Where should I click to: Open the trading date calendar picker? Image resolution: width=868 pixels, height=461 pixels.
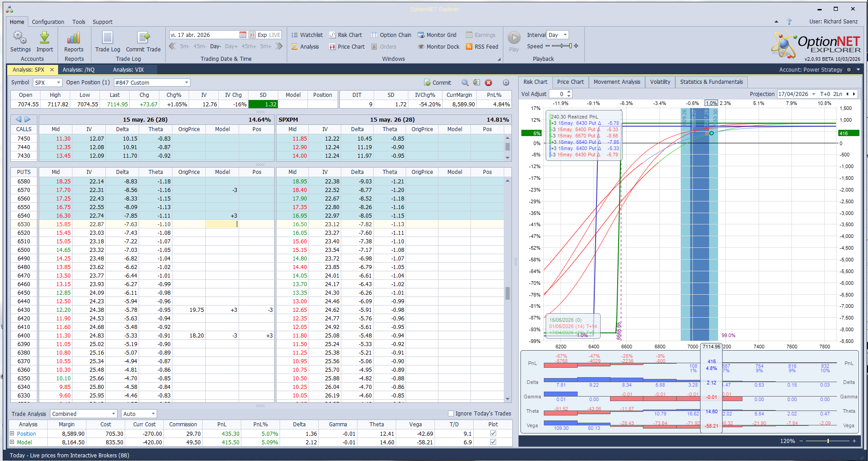pyautogui.click(x=243, y=35)
